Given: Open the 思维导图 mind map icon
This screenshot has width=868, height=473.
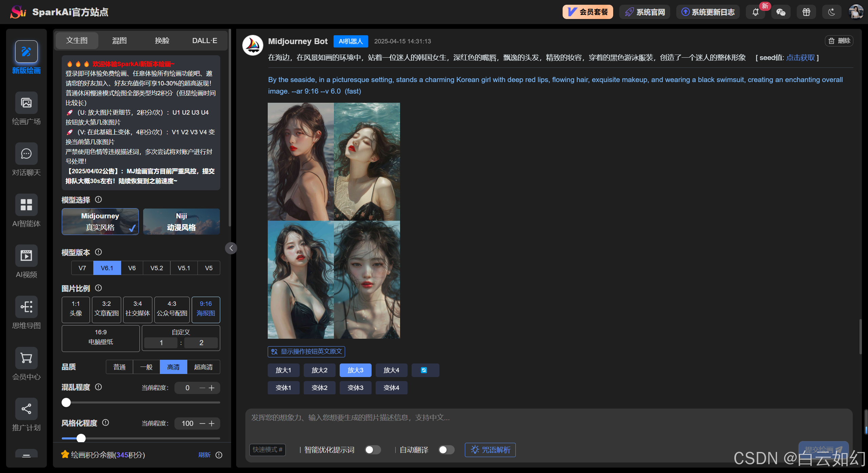Looking at the screenshot, I should point(26,307).
